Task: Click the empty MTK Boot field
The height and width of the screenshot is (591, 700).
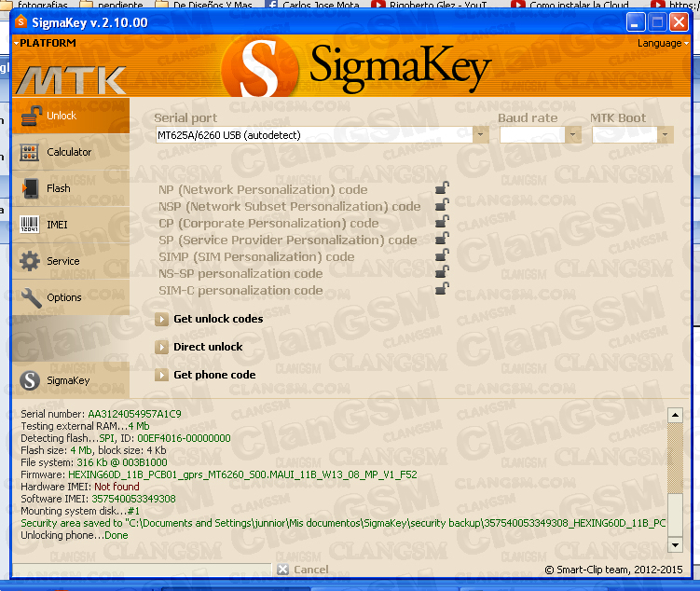Action: [x=625, y=135]
